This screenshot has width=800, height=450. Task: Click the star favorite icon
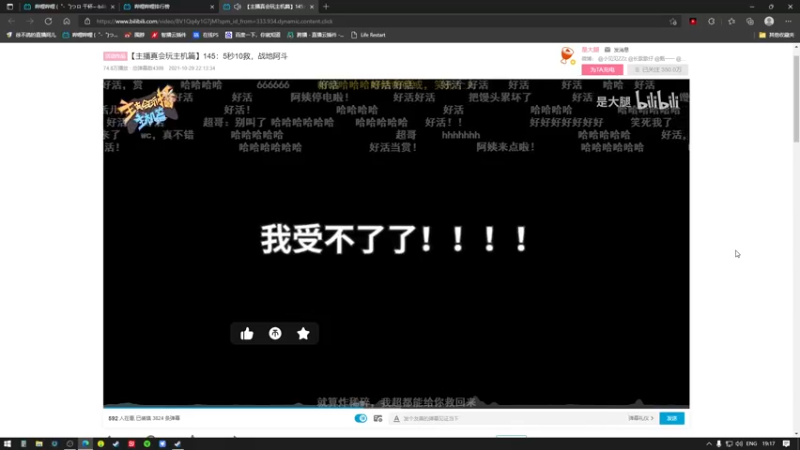tap(303, 334)
